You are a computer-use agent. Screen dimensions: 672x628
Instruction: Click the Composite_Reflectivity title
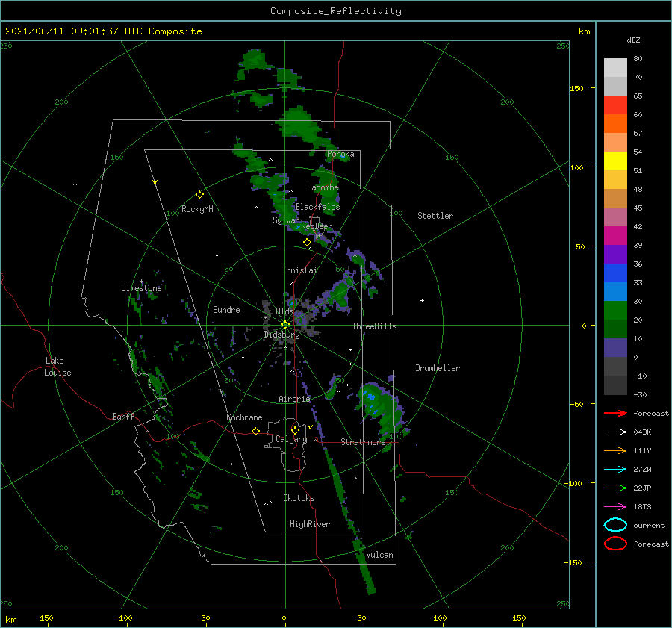tap(336, 11)
